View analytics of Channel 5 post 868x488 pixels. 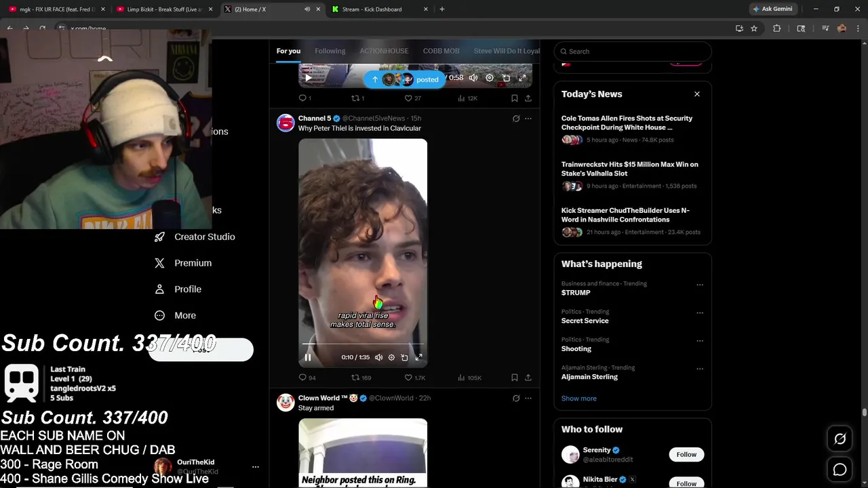[469, 378]
